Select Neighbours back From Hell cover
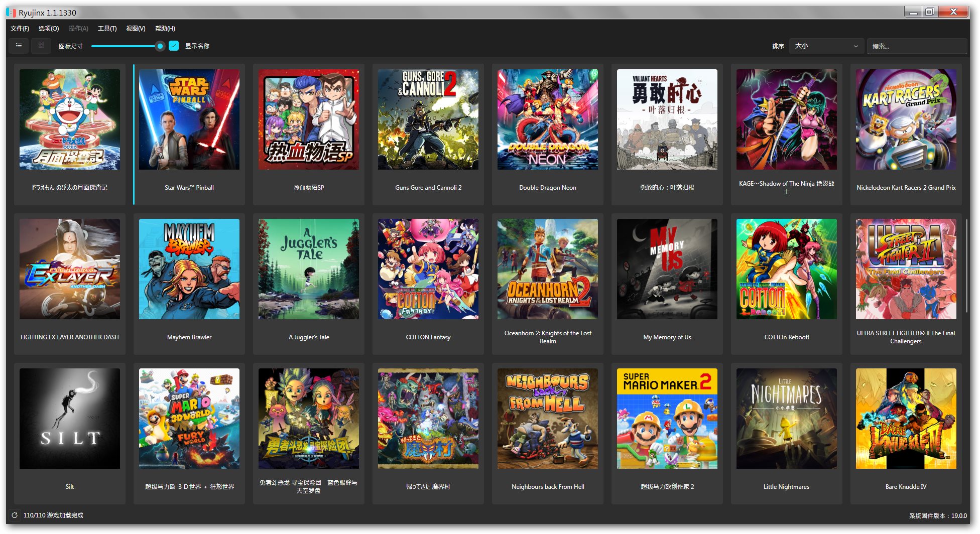980x534 pixels. point(548,419)
